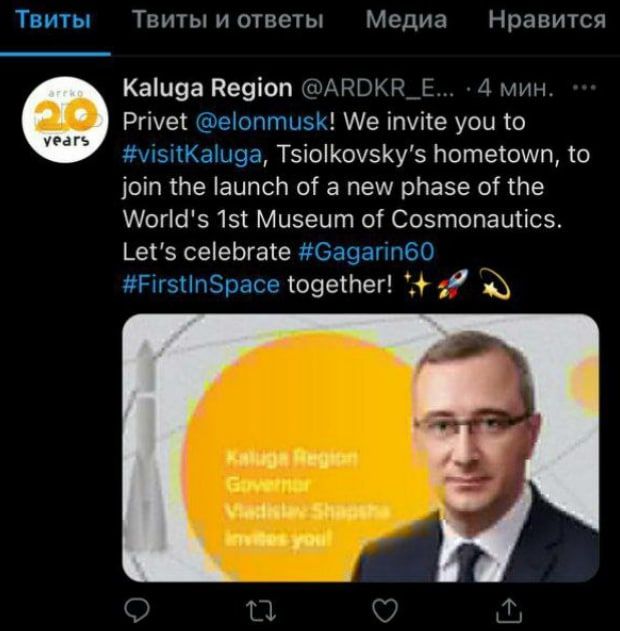620x631 pixels.
Task: Click the tweet text about Museum of Cosmonautics
Action: point(342,219)
